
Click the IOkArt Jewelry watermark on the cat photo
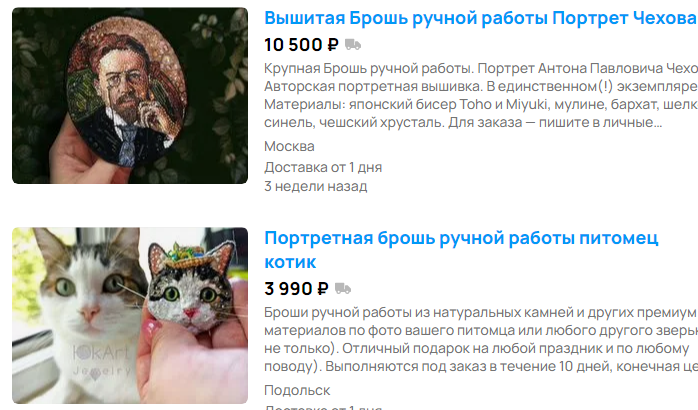[x=101, y=361]
